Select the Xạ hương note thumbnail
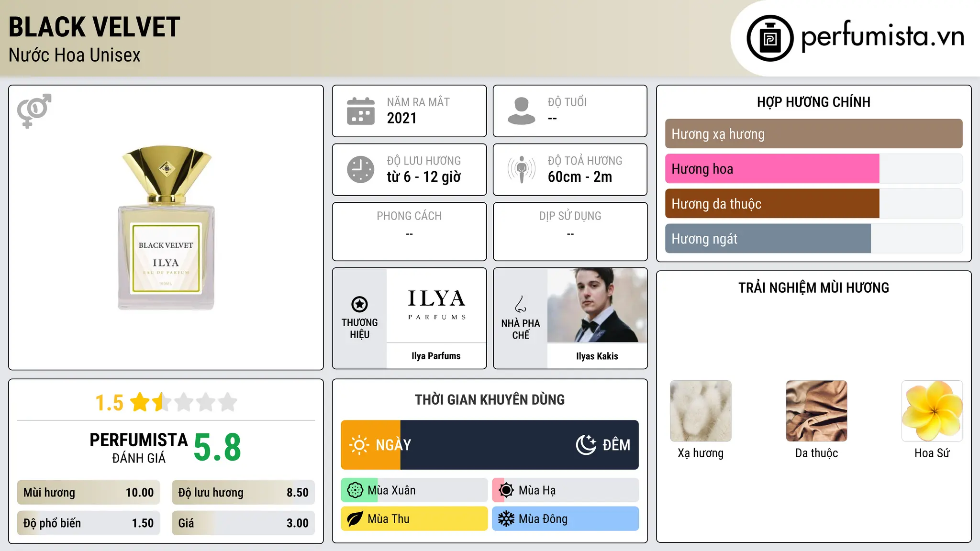This screenshot has width=980, height=551. point(701,411)
